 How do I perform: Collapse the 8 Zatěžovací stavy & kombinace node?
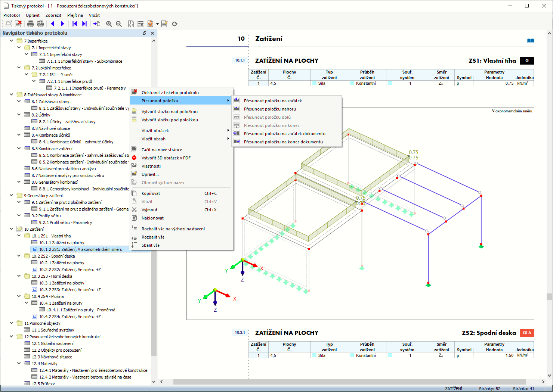(x=12, y=94)
